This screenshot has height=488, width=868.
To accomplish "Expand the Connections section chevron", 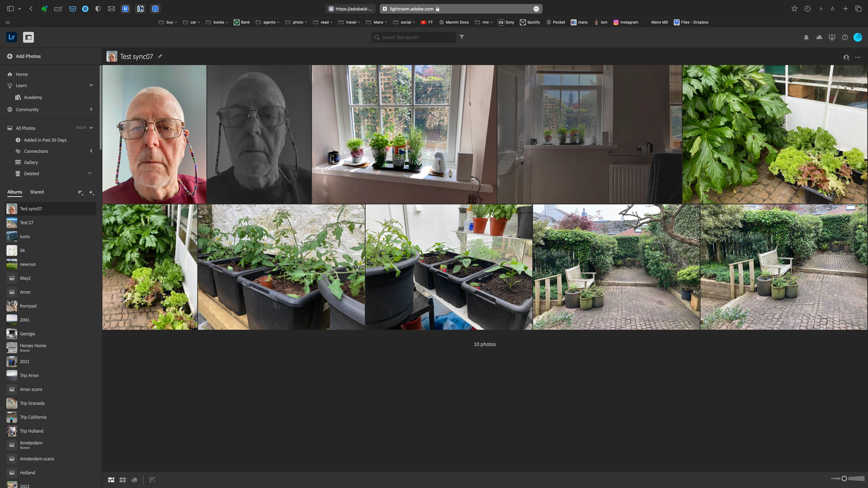I will [x=91, y=151].
